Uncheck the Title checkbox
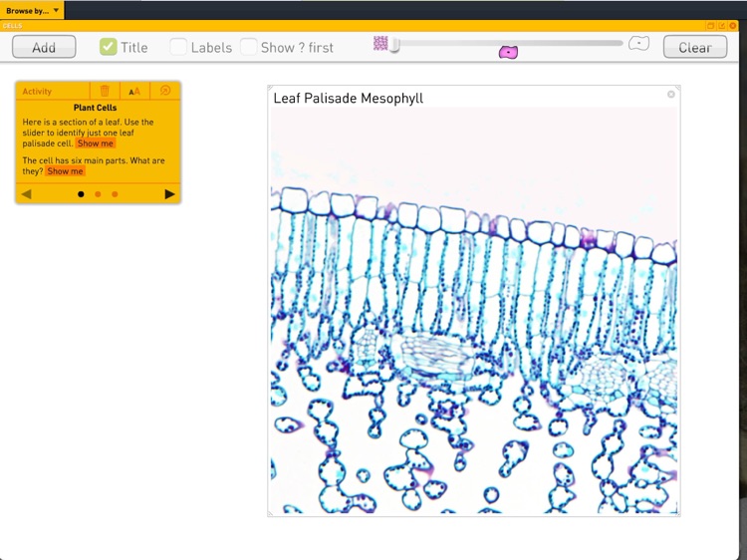Screen dimensions: 747x560 coord(109,47)
